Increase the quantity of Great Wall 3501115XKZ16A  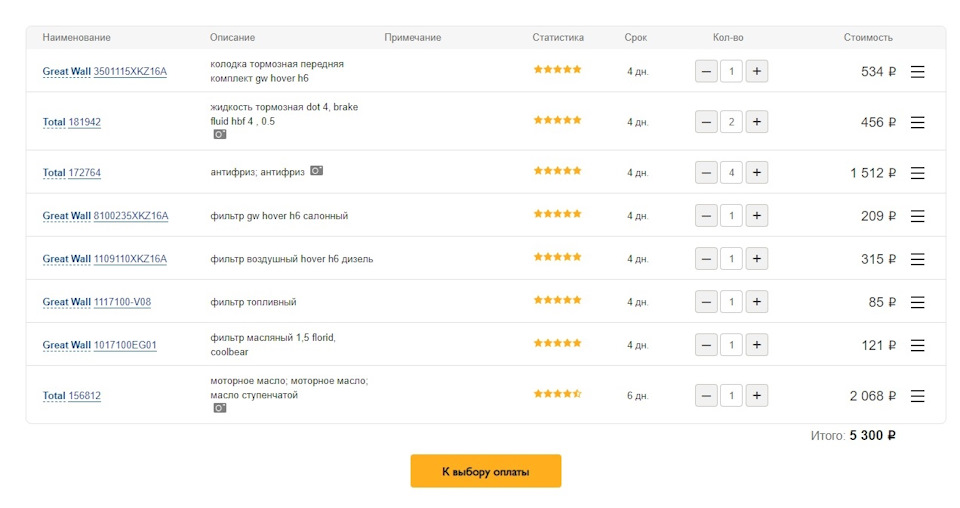[757, 71]
